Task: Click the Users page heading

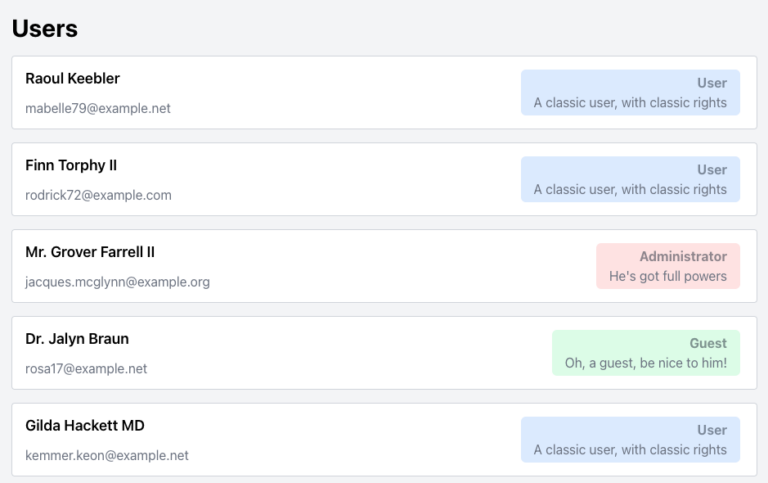Action: pyautogui.click(x=45, y=29)
